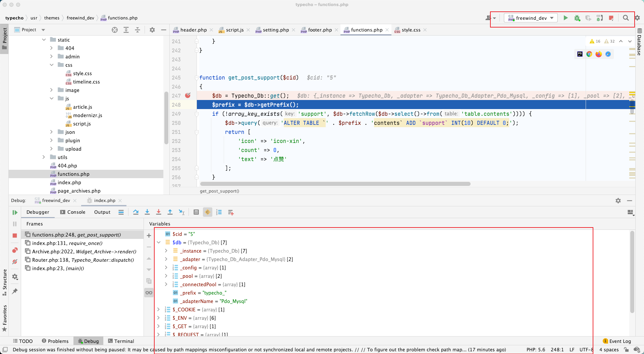Open the page in the Safari browser

tap(608, 54)
